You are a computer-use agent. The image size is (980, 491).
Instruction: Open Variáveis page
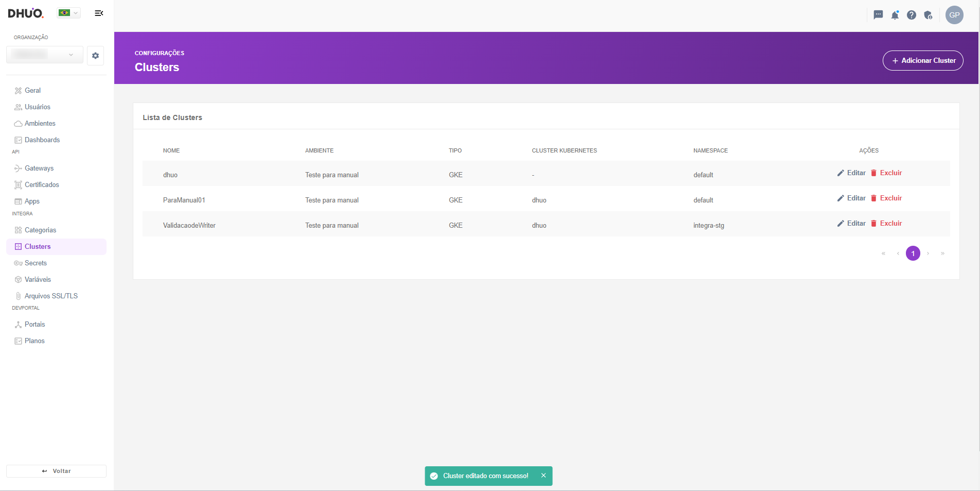tap(38, 279)
